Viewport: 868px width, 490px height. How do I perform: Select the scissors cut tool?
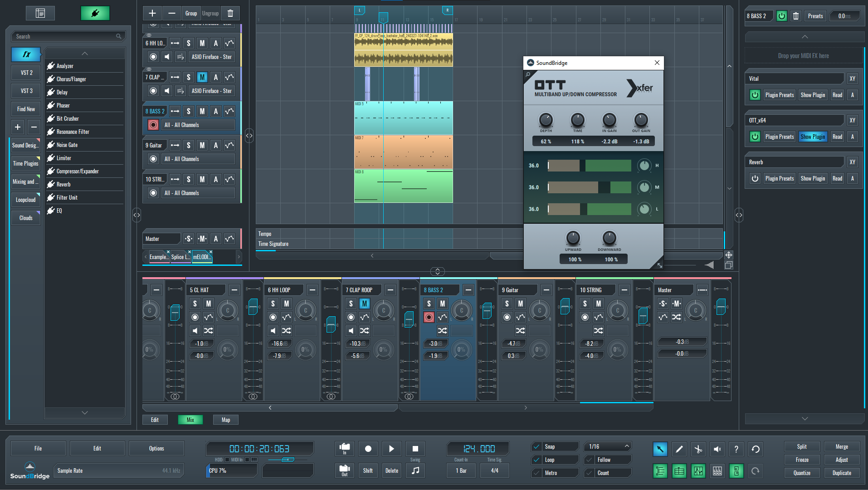point(698,449)
